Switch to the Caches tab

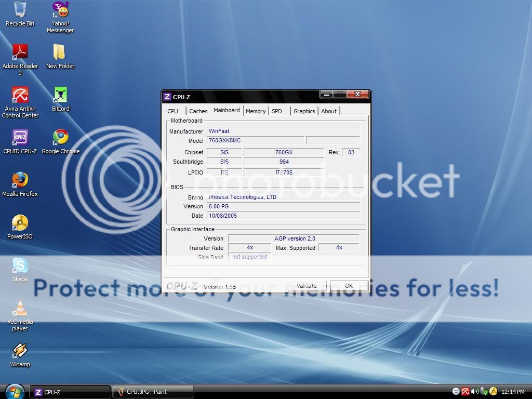point(198,111)
